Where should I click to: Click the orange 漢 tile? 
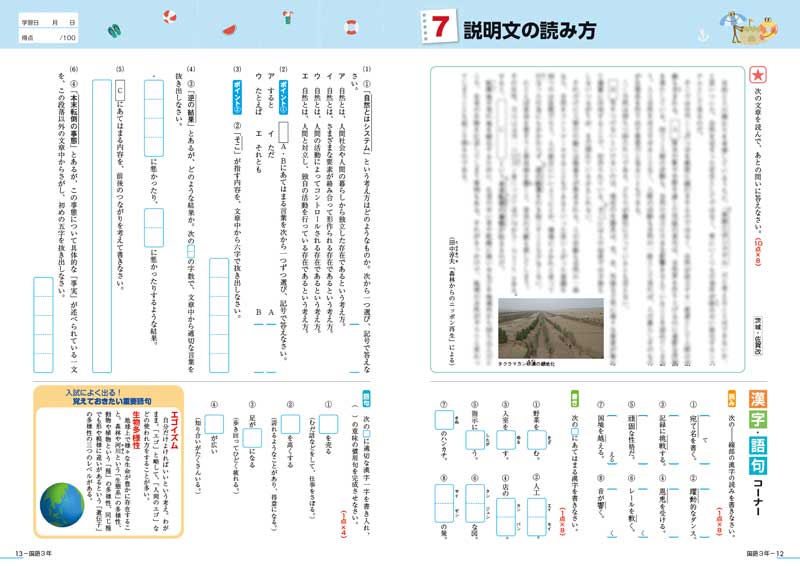click(x=758, y=400)
